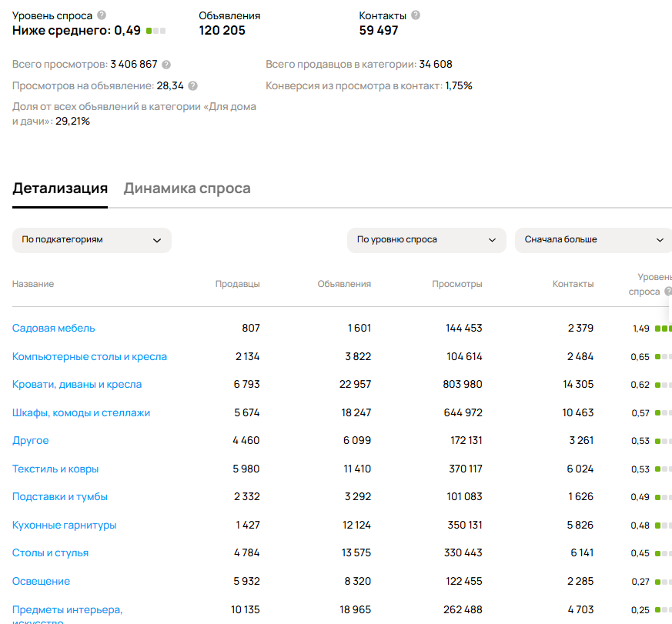Viewport: 672px width, 624px height.
Task: Click Название column header
Action: point(33,284)
